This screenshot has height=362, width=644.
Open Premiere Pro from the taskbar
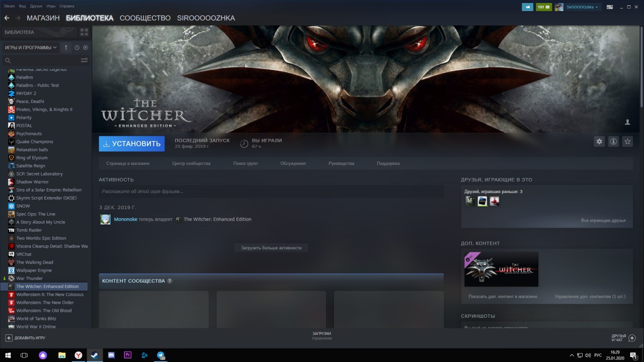click(x=128, y=355)
